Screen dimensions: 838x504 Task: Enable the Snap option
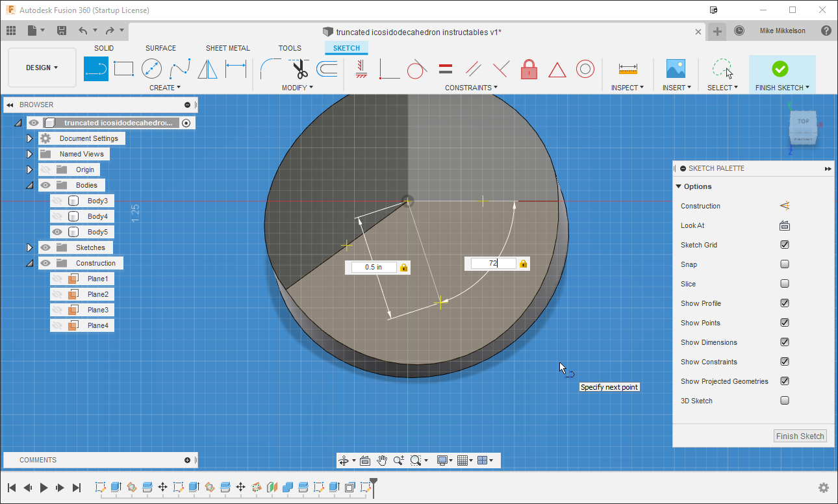tap(785, 264)
